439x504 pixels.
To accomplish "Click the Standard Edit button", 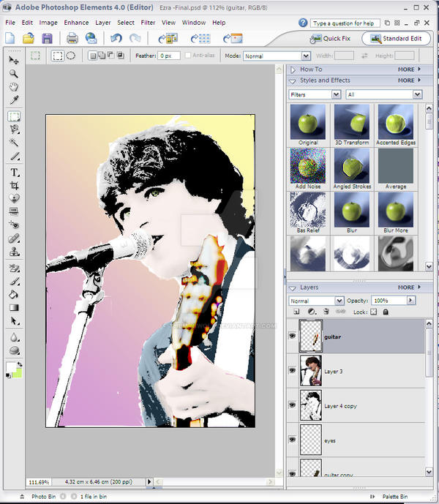I will click(x=396, y=39).
